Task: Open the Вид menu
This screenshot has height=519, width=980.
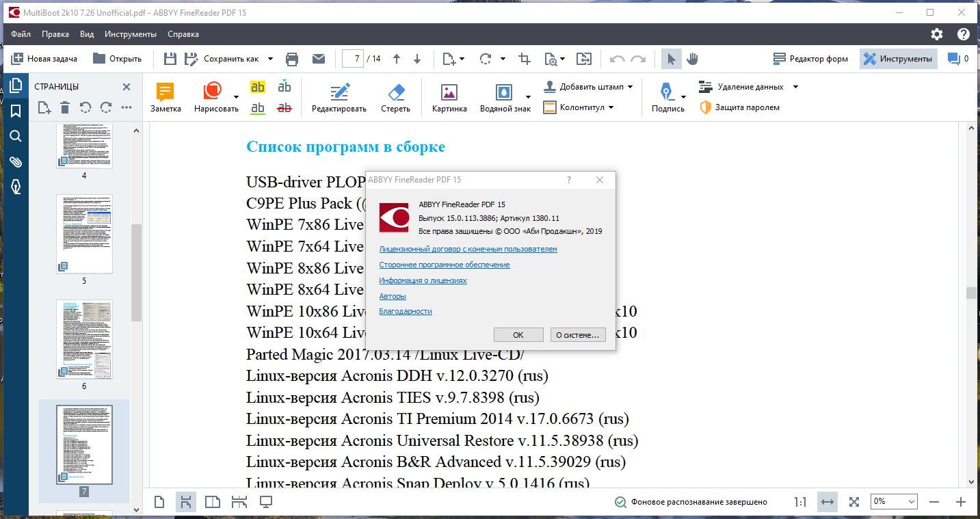Action: 87,34
